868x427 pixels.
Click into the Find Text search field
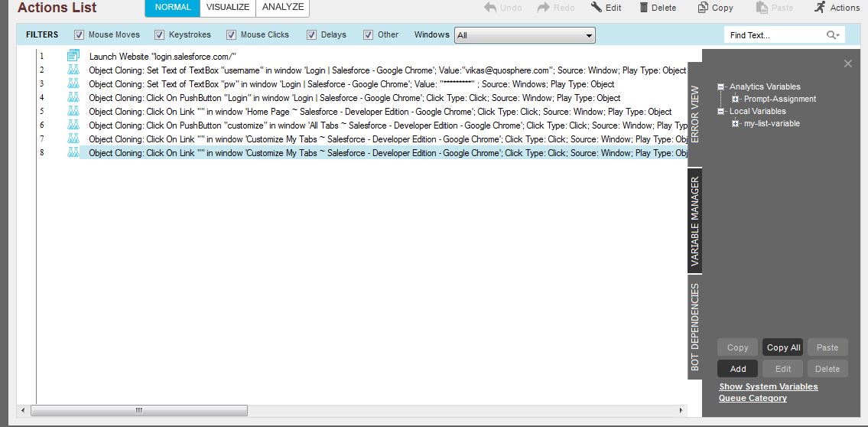[774, 35]
